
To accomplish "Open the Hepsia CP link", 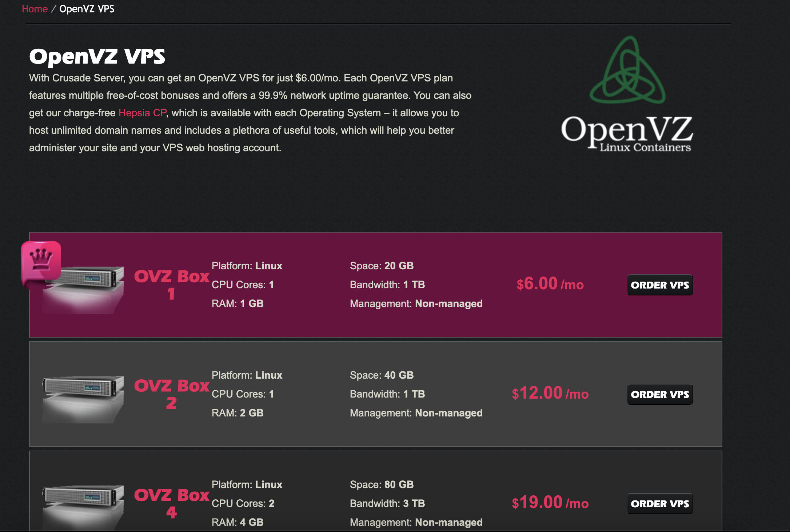I will point(143,113).
